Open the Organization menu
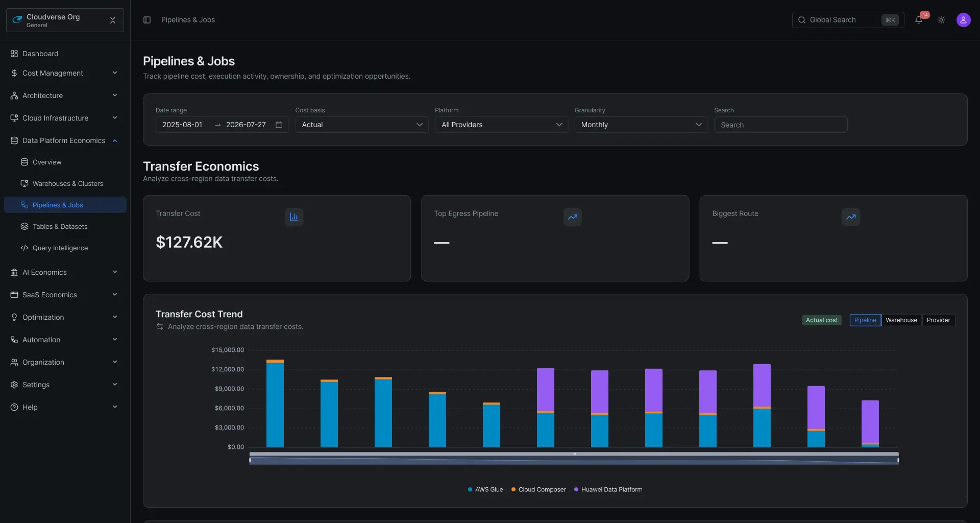 click(x=65, y=362)
